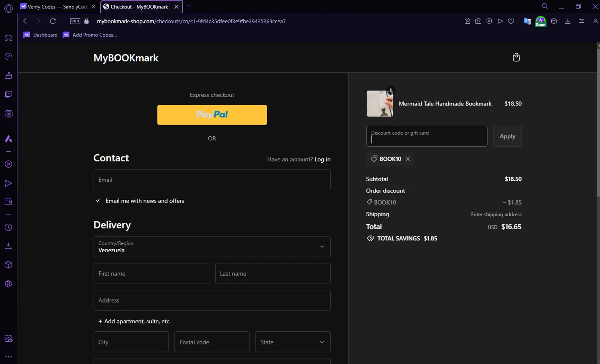Open the image gallery icon at sidebar bottom
Image resolution: width=600 pixels, height=364 pixels.
tap(8, 338)
